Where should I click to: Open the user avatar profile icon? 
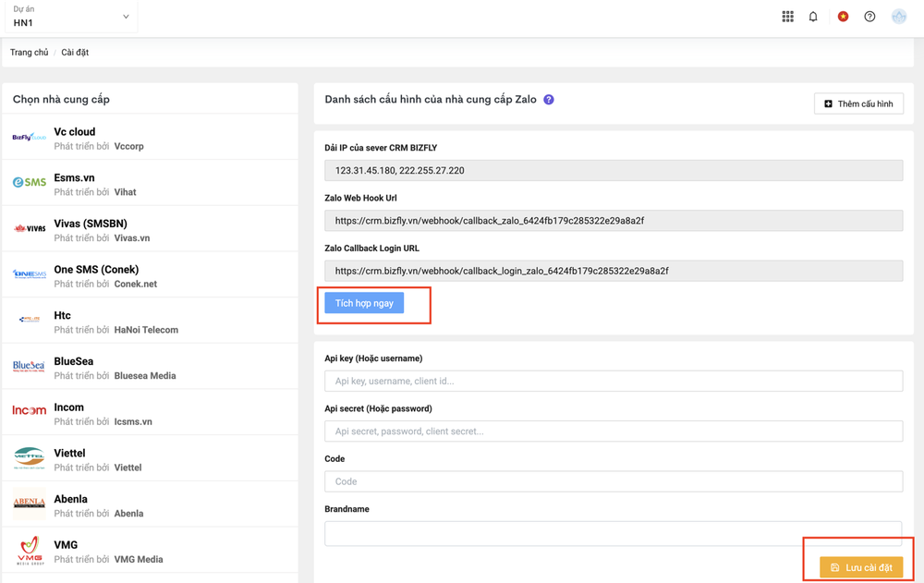point(898,17)
